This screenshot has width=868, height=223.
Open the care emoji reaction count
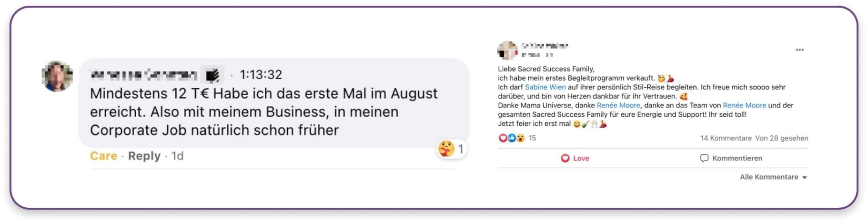451,150
